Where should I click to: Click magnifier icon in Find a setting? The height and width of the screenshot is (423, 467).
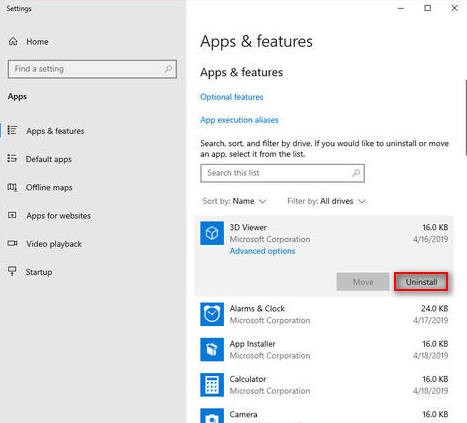[x=168, y=69]
